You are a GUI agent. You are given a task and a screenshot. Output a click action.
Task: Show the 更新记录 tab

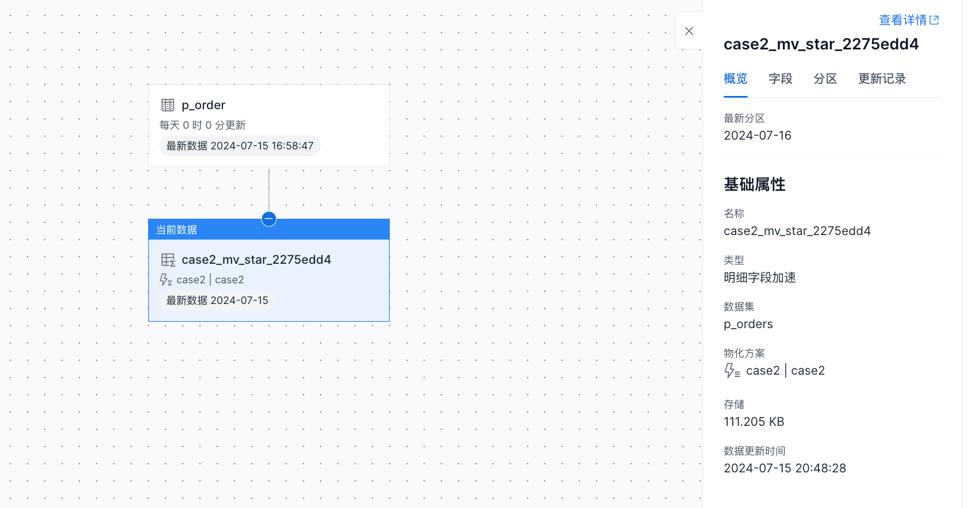882,79
